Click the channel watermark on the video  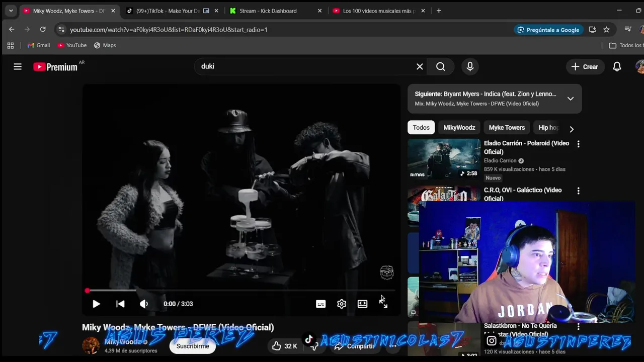pyautogui.click(x=386, y=273)
